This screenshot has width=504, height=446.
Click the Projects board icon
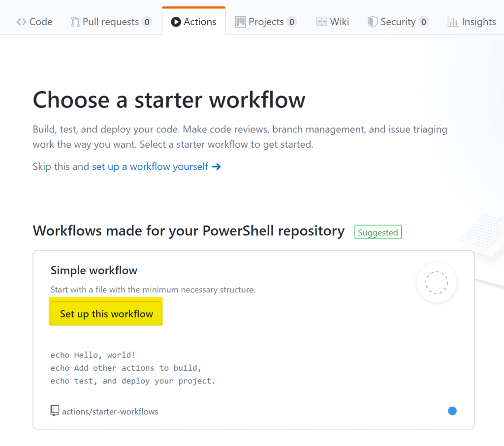(x=241, y=22)
